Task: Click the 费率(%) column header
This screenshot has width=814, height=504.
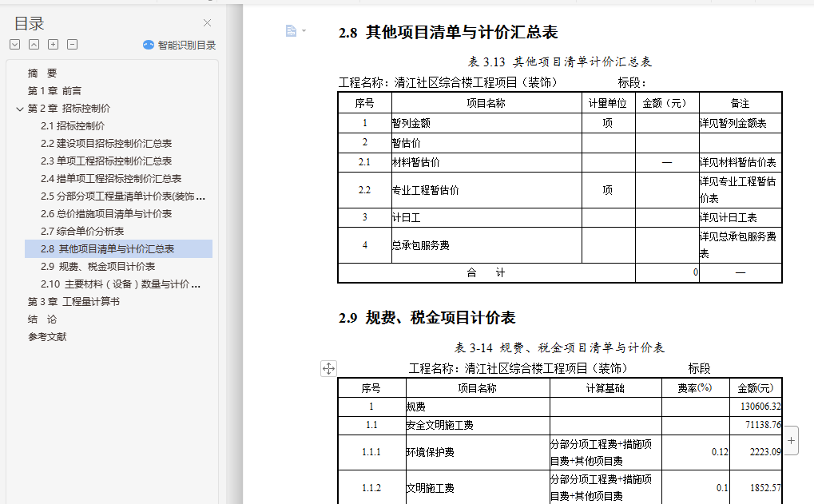Action: 696,388
